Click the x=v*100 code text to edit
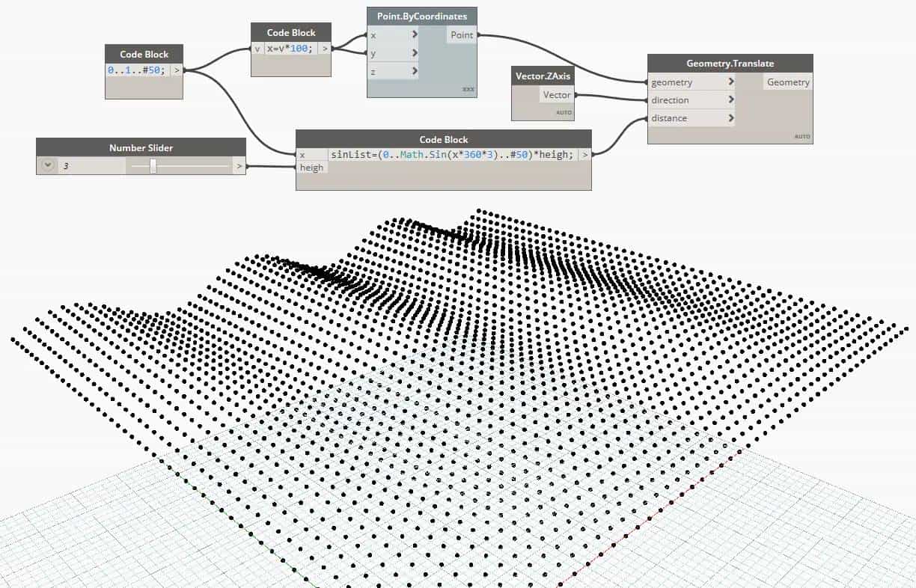 coord(288,48)
